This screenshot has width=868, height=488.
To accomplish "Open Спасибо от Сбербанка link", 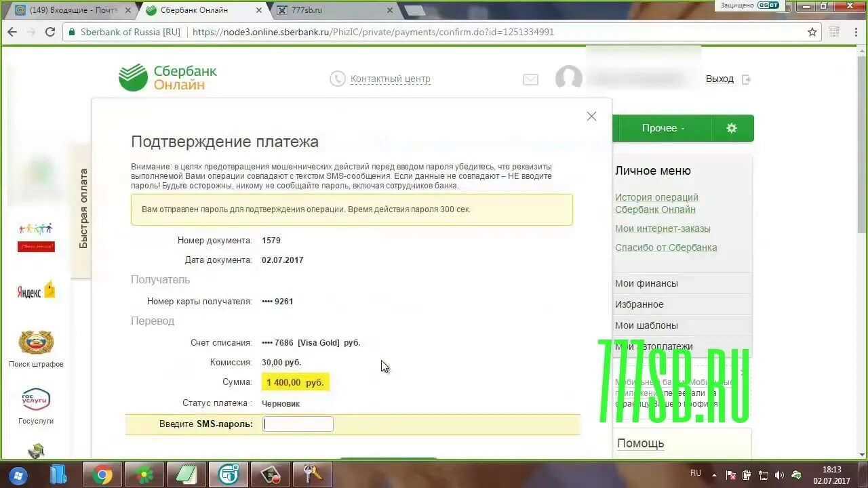I will [x=666, y=247].
